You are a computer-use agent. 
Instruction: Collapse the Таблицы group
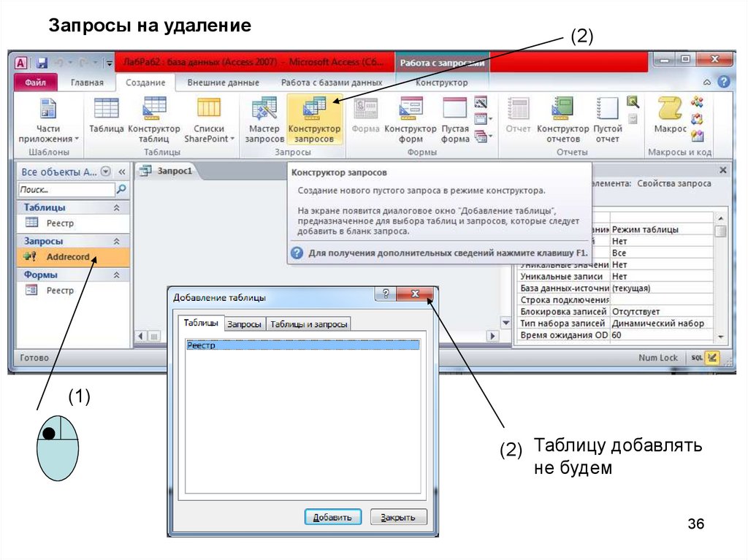click(116, 207)
